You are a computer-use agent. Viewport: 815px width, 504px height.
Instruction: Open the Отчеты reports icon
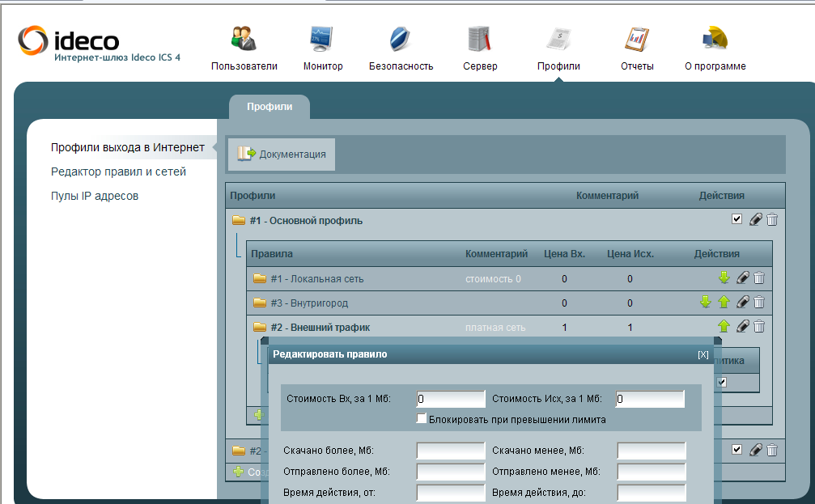[x=637, y=39]
